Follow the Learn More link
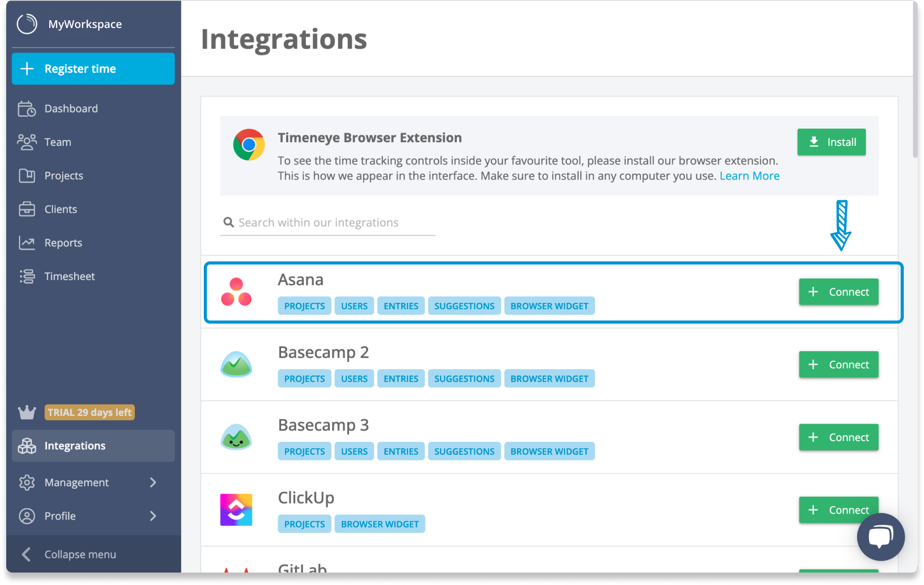 tap(749, 176)
